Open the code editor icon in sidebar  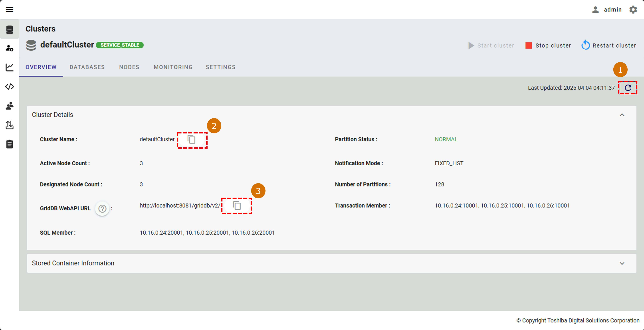10,86
